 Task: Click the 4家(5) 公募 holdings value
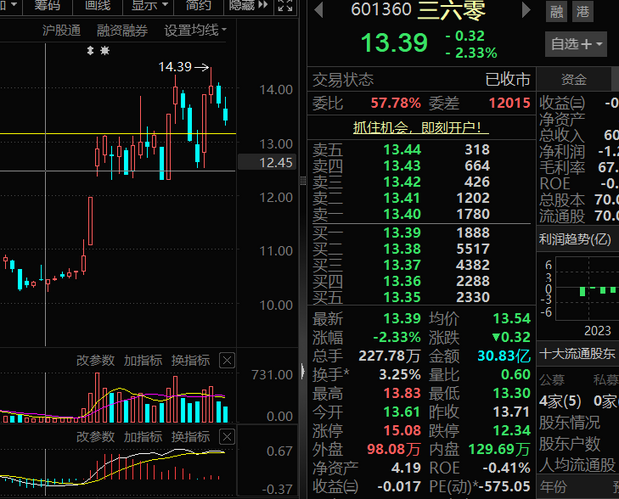point(560,402)
